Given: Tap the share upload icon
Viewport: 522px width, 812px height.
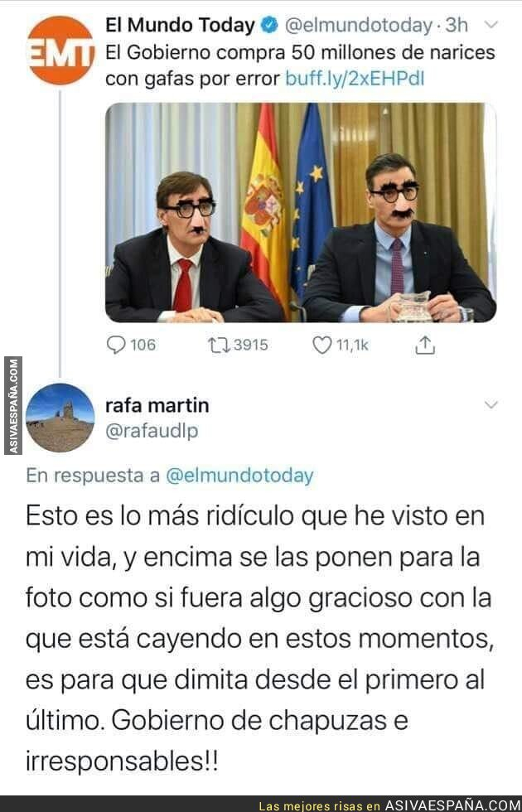Looking at the screenshot, I should click(x=424, y=345).
